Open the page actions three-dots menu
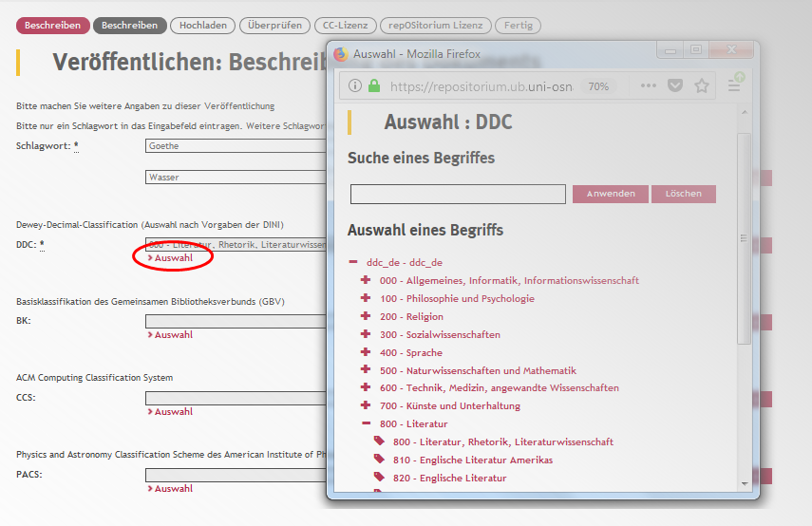This screenshot has height=526, width=812. pos(649,85)
